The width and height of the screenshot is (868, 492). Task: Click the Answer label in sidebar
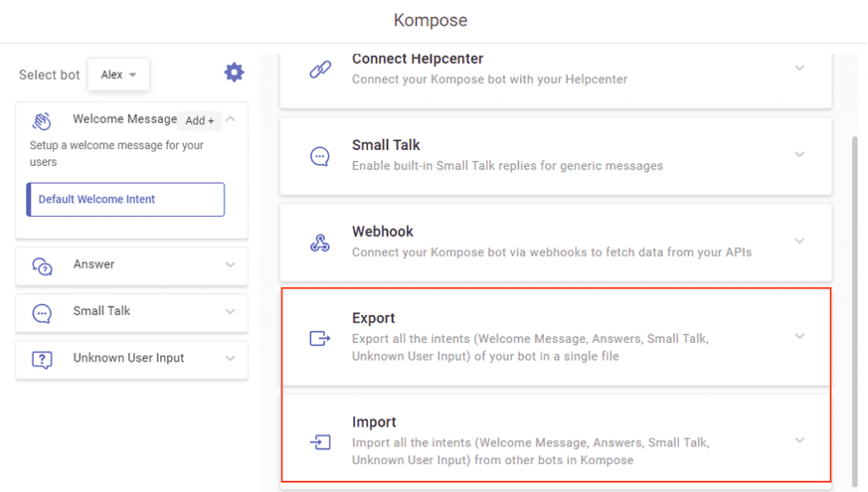[x=94, y=264]
